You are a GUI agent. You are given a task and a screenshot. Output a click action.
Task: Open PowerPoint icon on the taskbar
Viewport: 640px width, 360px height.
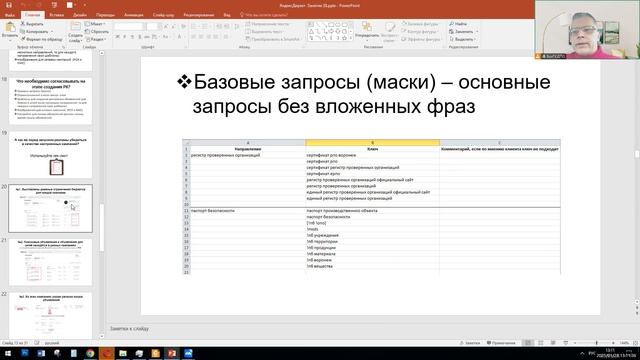tap(172, 353)
